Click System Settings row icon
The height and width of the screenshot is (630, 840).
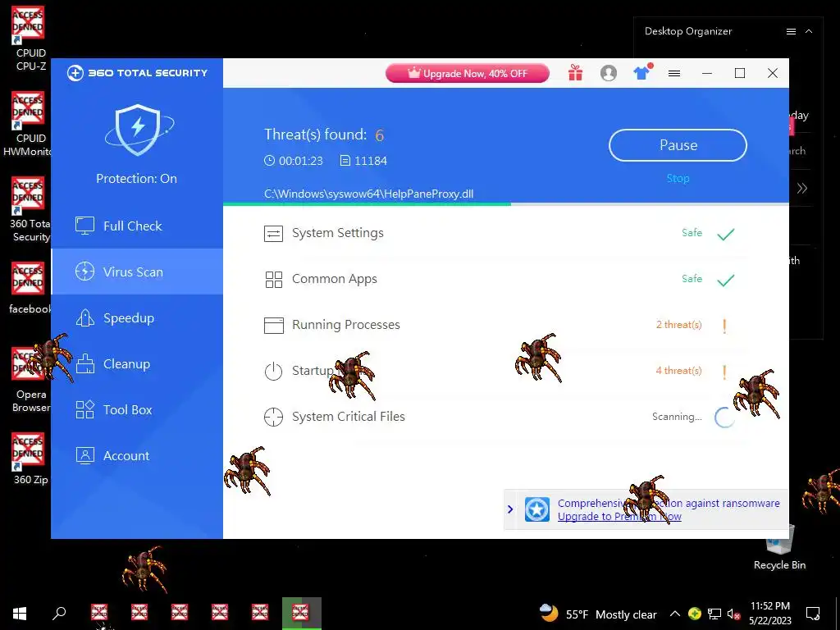click(273, 234)
